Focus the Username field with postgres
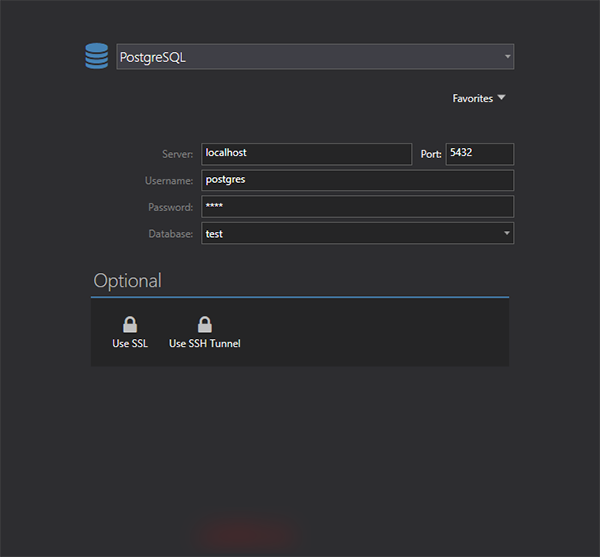Viewport: 600px width, 557px height. tap(357, 181)
